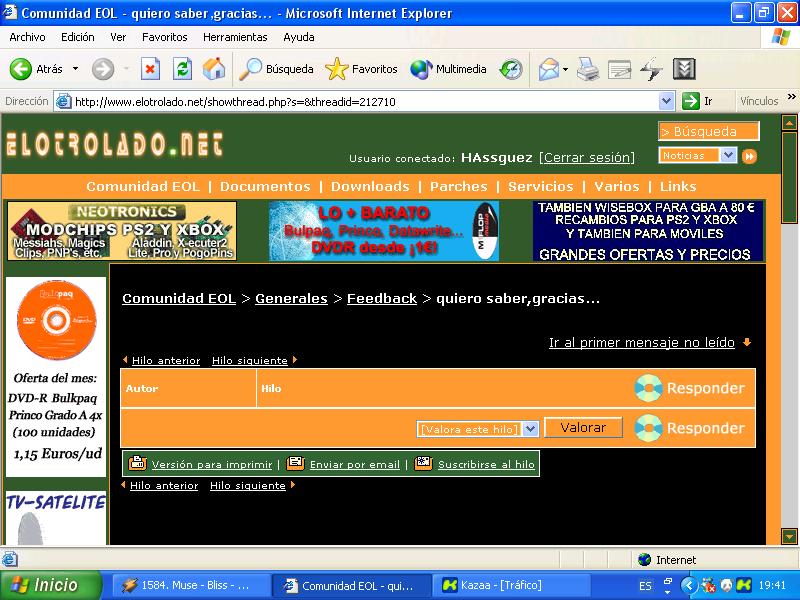800x600 pixels.
Task: Open the Parches nav link
Action: click(459, 186)
